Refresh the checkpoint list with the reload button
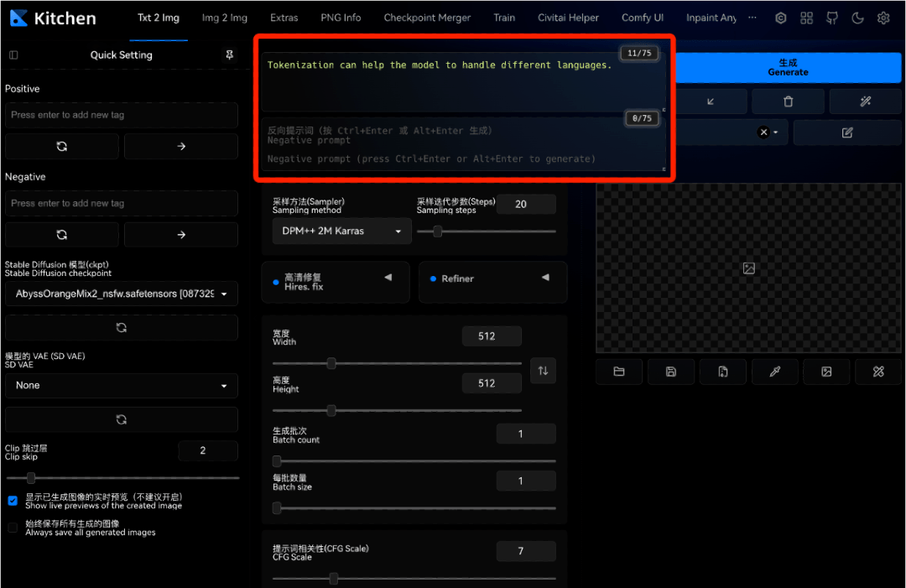This screenshot has width=906, height=588. click(x=121, y=327)
